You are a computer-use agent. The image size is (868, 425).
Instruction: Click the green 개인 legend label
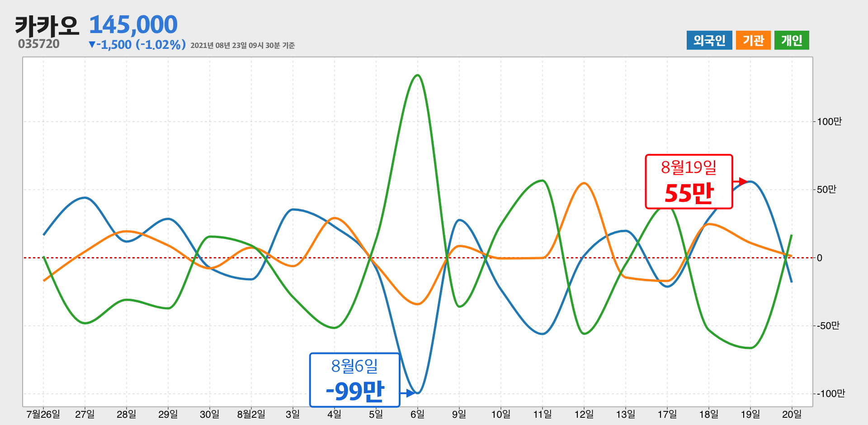[x=792, y=40]
